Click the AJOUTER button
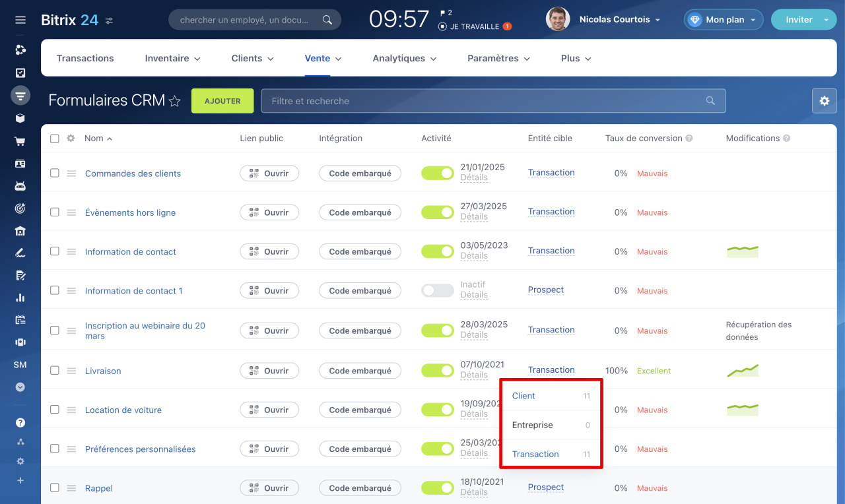 coord(222,101)
